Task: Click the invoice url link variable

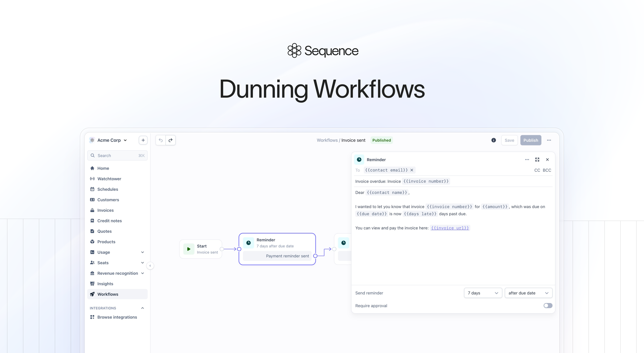Action: pyautogui.click(x=450, y=228)
